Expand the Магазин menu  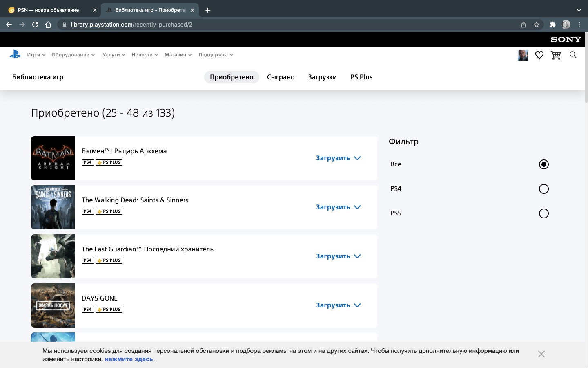(178, 55)
